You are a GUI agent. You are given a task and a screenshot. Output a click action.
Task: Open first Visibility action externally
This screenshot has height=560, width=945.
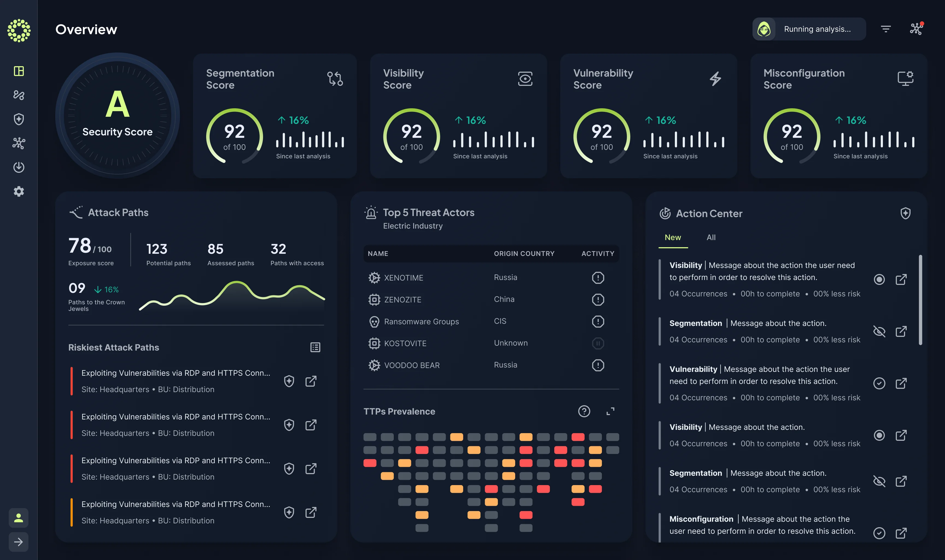pos(901,279)
